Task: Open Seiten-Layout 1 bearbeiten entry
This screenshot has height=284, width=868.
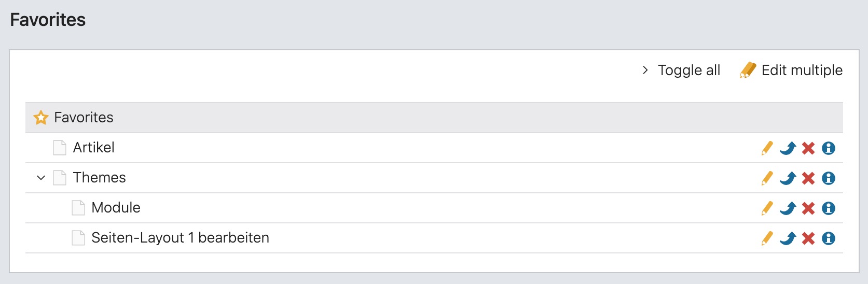Action: (x=180, y=238)
